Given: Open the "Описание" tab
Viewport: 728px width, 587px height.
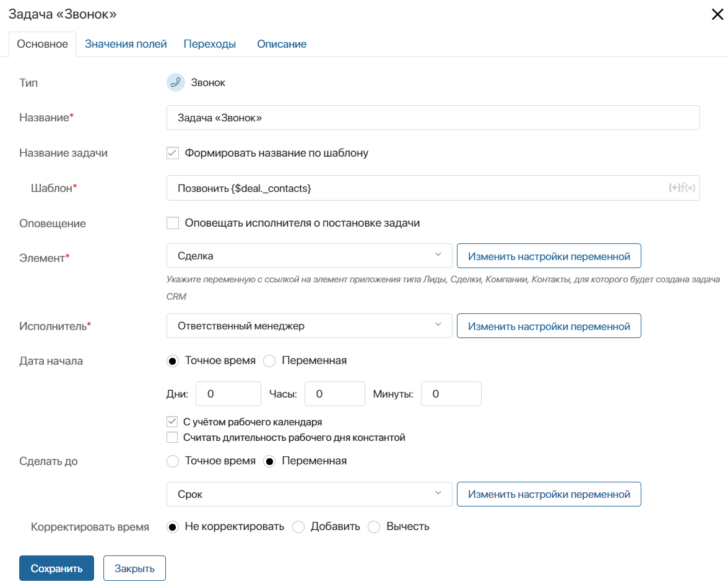Looking at the screenshot, I should pyautogui.click(x=282, y=44).
